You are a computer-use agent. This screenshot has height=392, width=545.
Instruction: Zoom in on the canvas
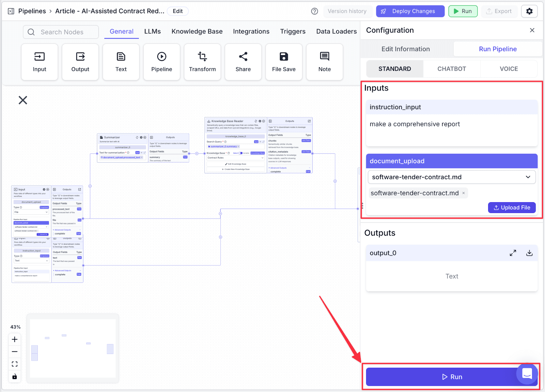tap(15, 339)
